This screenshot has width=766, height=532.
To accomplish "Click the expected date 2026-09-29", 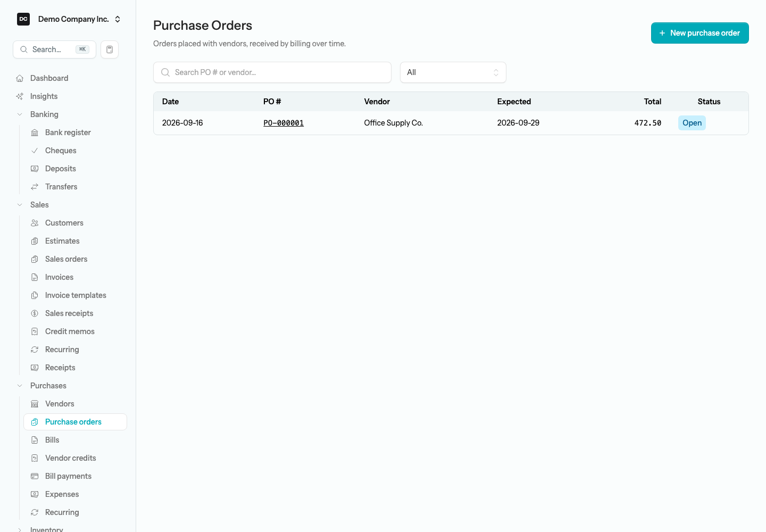I will click(518, 123).
